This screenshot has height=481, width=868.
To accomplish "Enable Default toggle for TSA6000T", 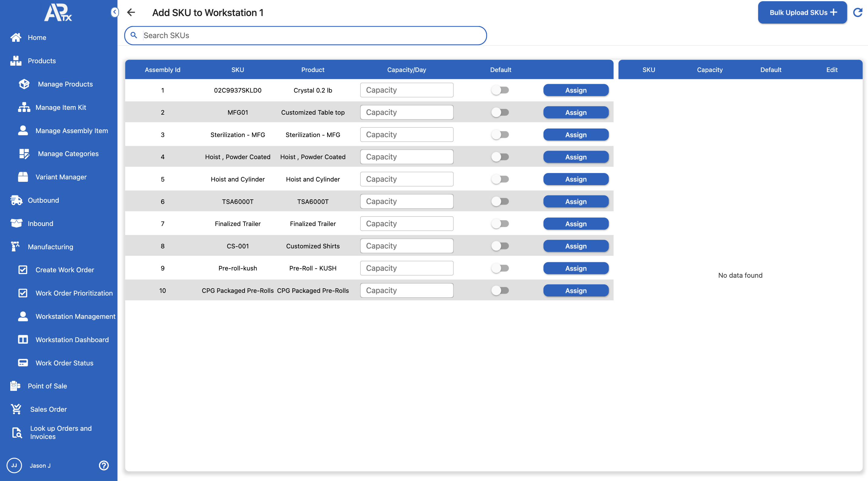I will [x=500, y=201].
